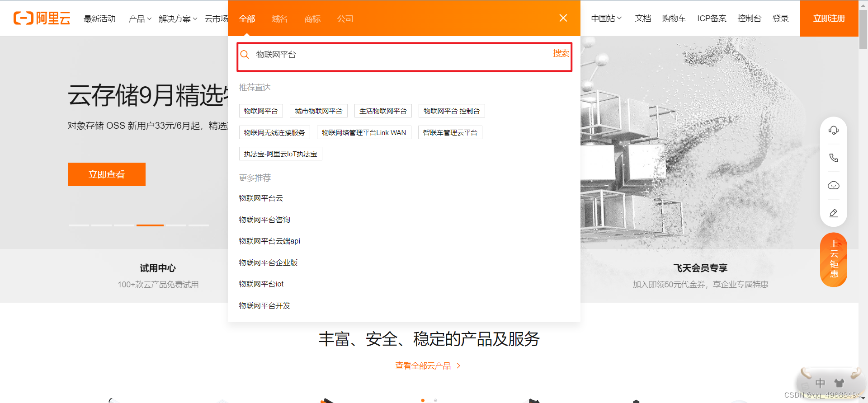Open 最新活动 in the top navigation

point(99,19)
